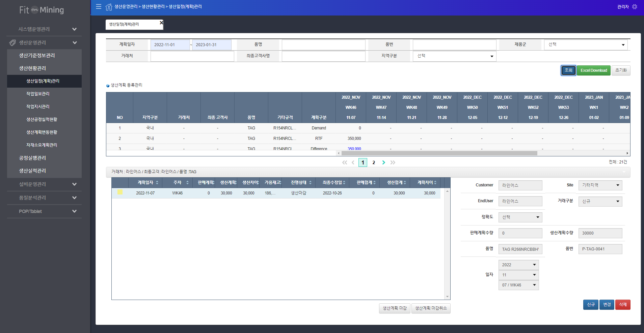This screenshot has width=644, height=333.
Task: Select 생산계획변동현황 in the sidebar
Action: [42, 132]
